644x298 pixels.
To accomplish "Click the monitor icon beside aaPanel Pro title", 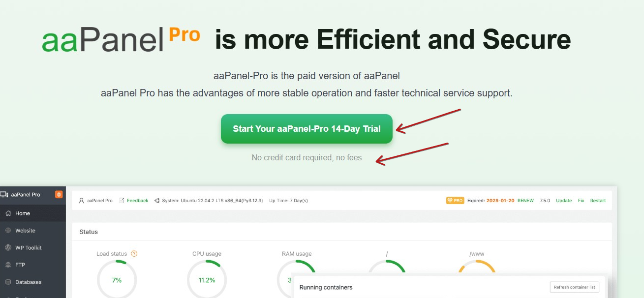I will 4,195.
